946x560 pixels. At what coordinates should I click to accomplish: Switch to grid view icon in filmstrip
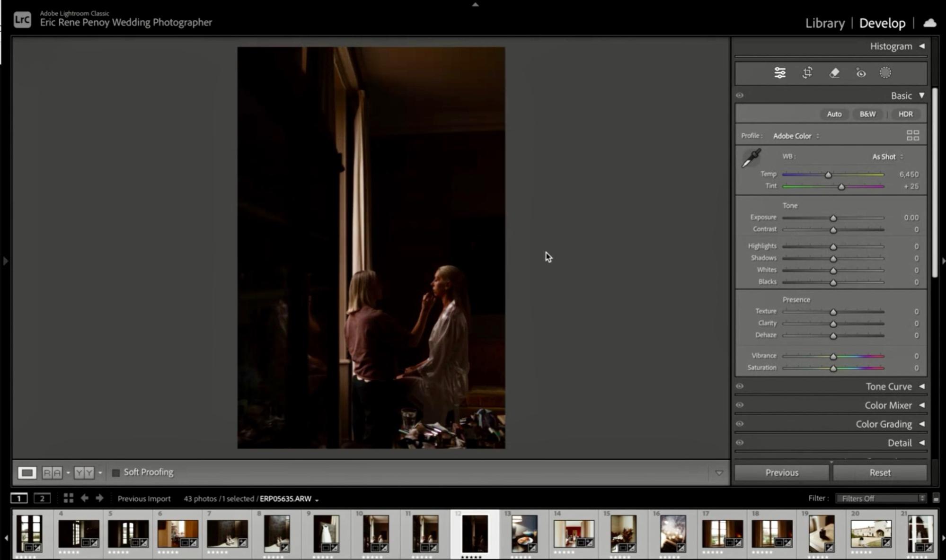68,498
